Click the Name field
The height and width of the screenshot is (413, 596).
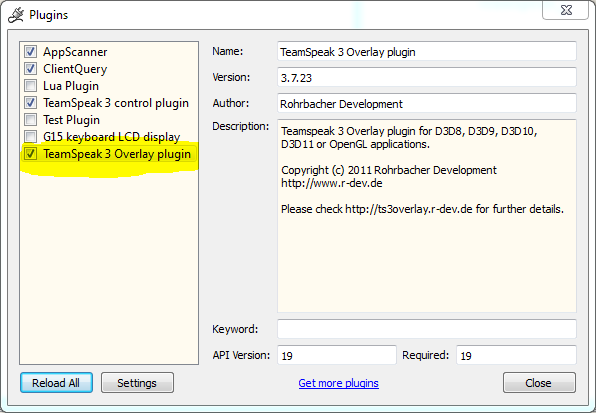(427, 51)
